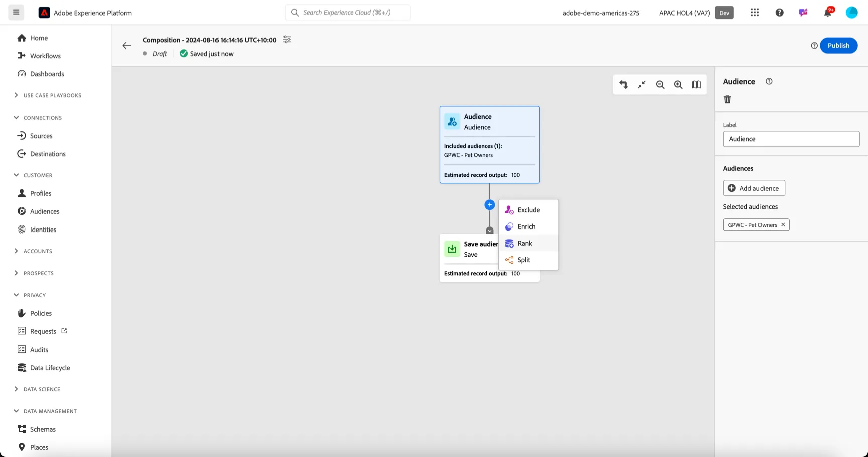Click the Publish button

pos(838,46)
